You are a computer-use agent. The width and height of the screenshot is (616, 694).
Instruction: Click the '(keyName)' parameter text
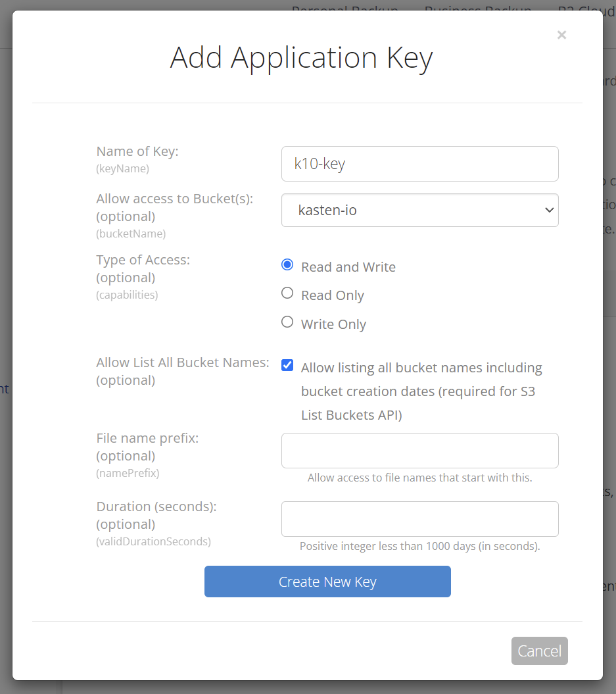[122, 168]
